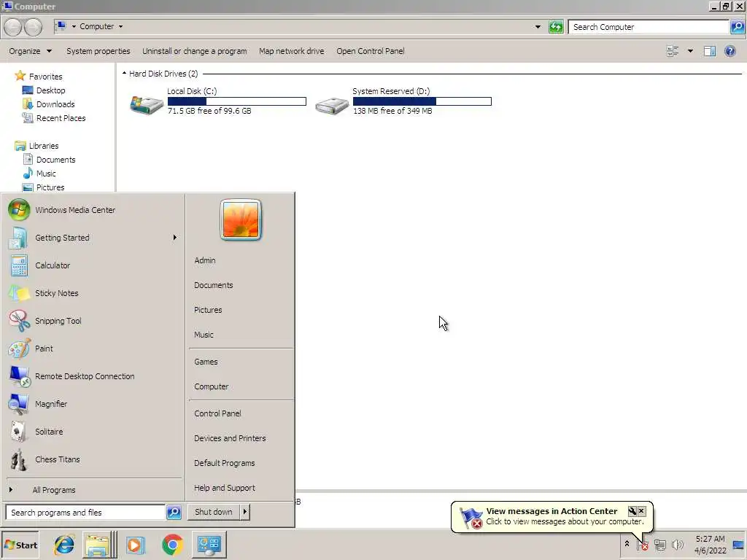Click the Action Center flag tray icon
Viewport: 747px width, 560px height.
pyautogui.click(x=642, y=544)
